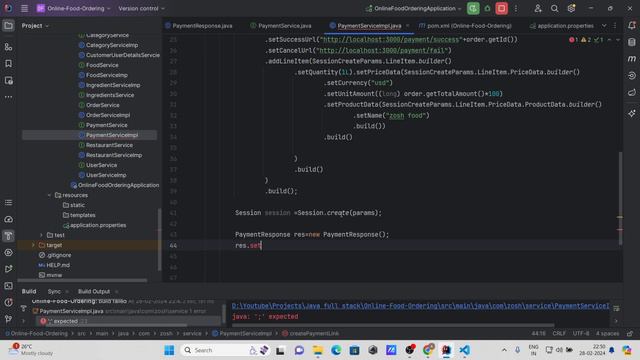
Task: Toggle read-only lock in status bar
Action: pos(630,333)
